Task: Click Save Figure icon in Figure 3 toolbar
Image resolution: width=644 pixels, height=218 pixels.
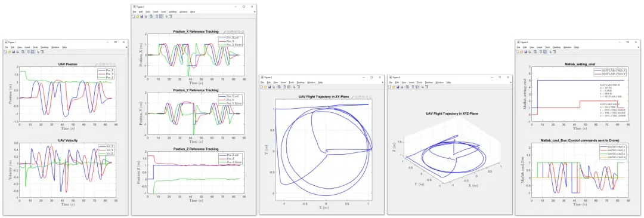Action: point(270,87)
